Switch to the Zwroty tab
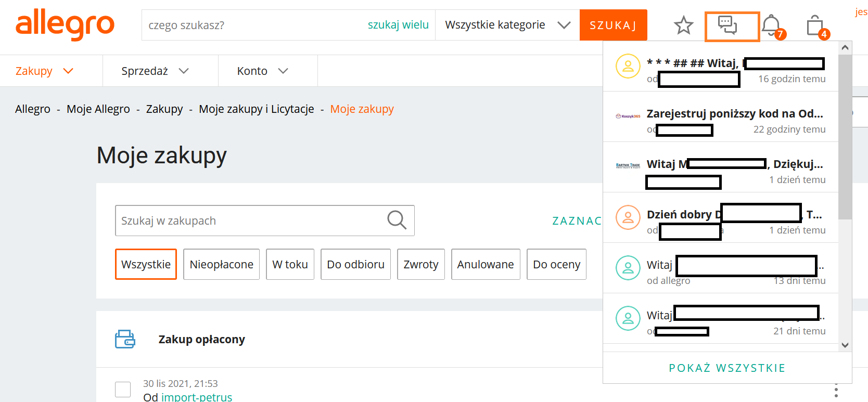 coord(420,264)
